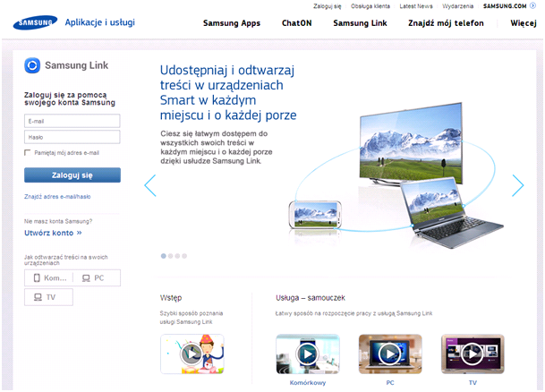The width and height of the screenshot is (545, 392).
Task: Open the Latest News link
Action: (416, 6)
